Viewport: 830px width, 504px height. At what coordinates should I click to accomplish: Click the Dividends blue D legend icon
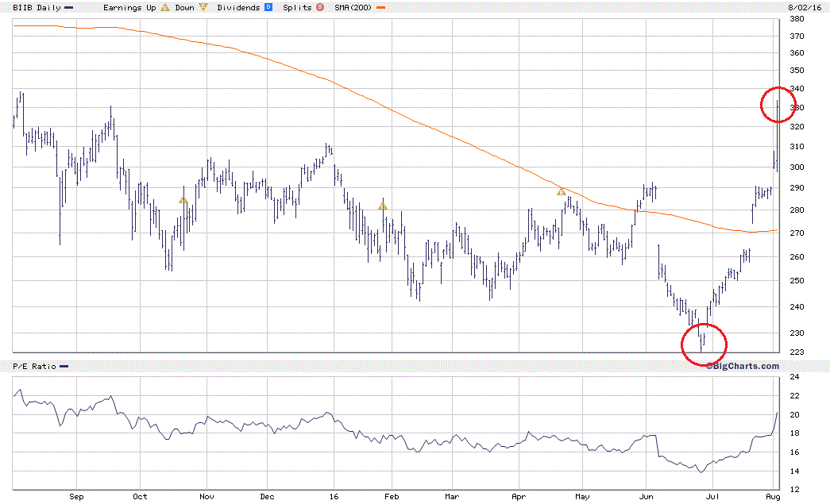[x=268, y=7]
